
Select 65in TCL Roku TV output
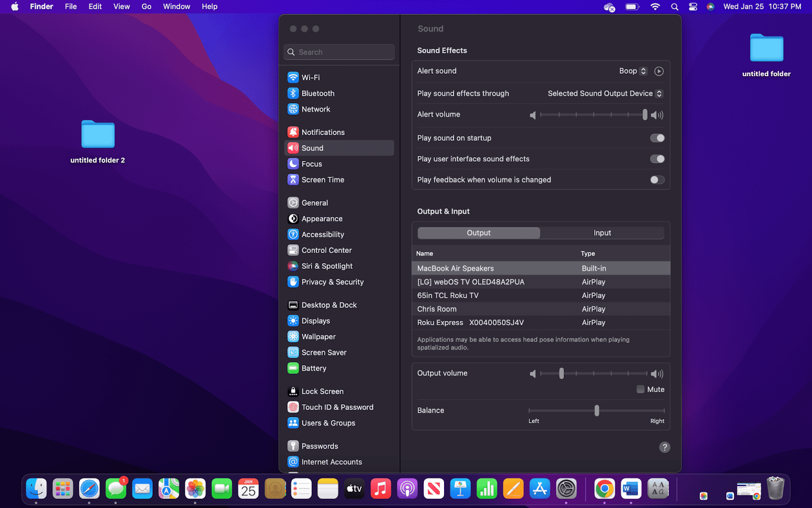541,295
